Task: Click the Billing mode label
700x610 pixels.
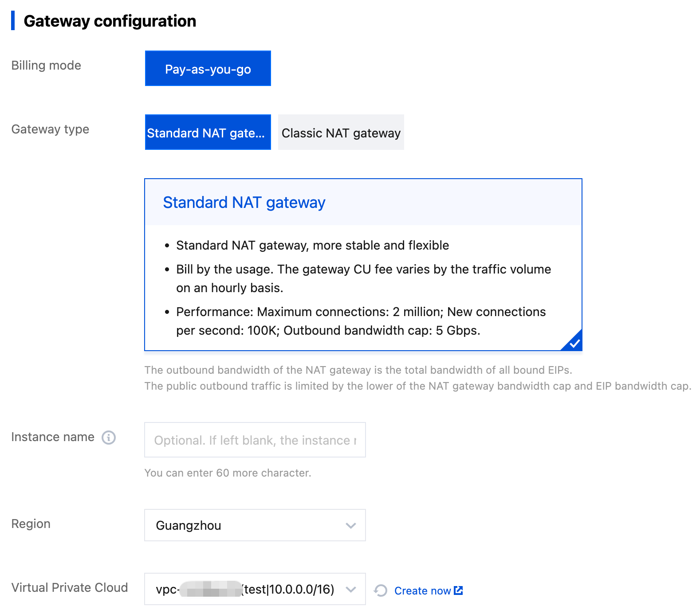Action: (46, 66)
